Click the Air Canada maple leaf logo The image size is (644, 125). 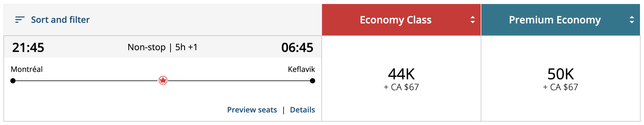163,81
